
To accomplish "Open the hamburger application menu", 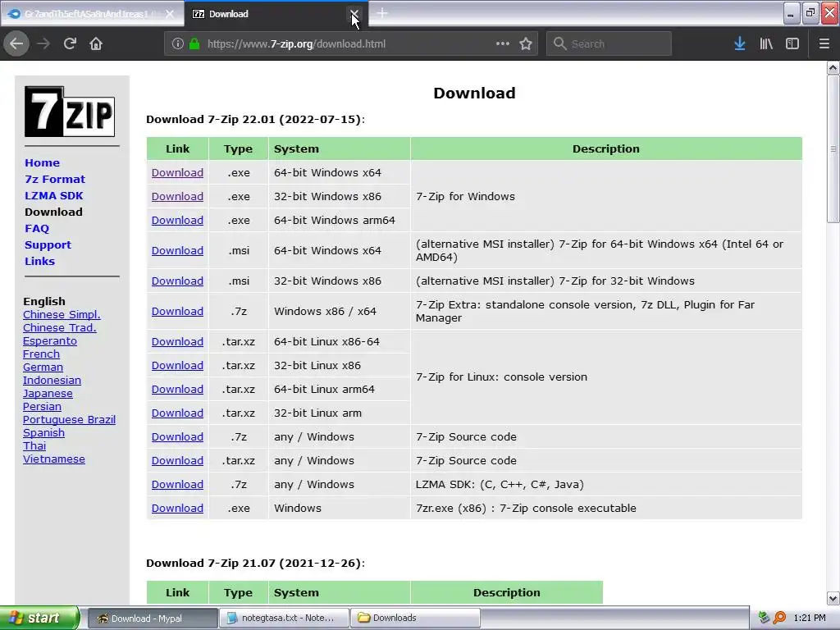I will 824,44.
